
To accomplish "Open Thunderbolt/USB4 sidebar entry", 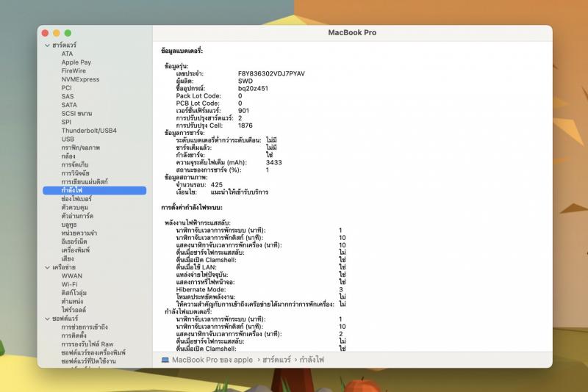I will click(x=89, y=131).
